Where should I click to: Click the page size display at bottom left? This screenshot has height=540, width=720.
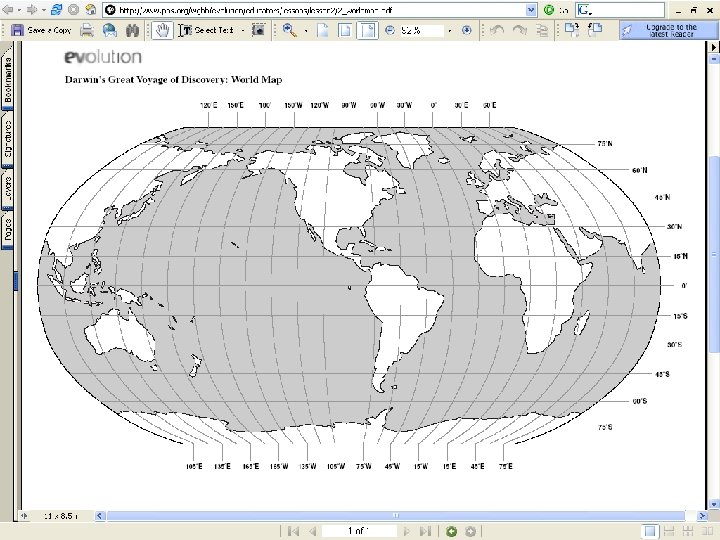[61, 516]
